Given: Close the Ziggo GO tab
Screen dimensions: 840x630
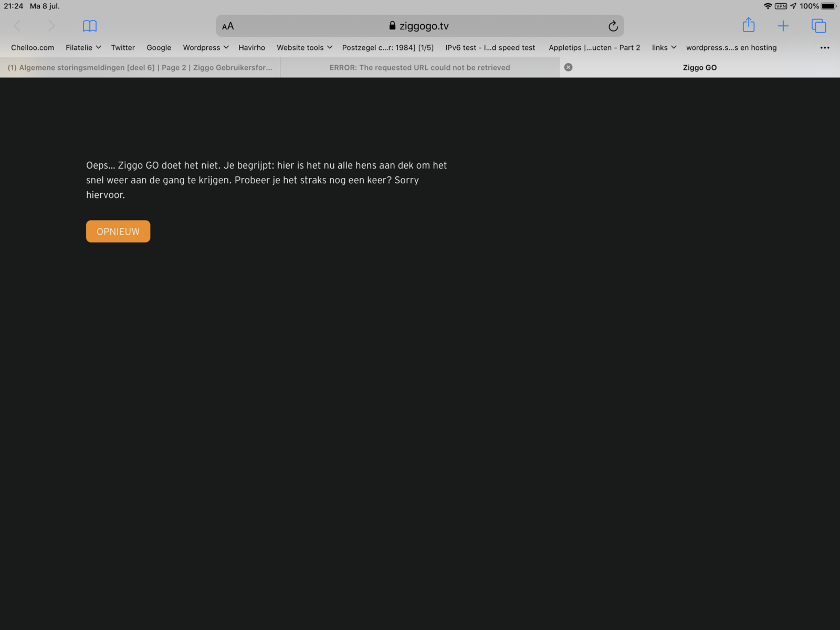Looking at the screenshot, I should click(568, 67).
